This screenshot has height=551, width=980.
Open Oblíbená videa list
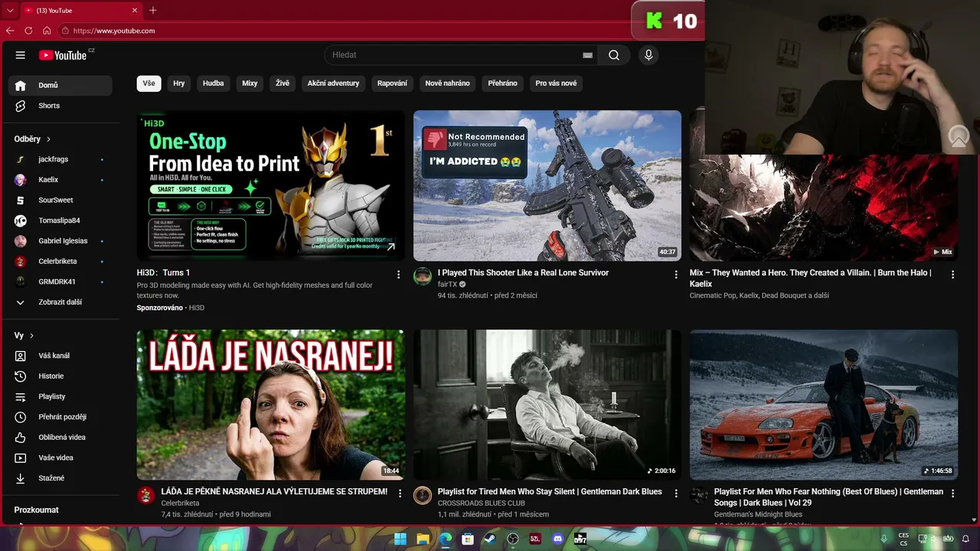[x=60, y=437]
